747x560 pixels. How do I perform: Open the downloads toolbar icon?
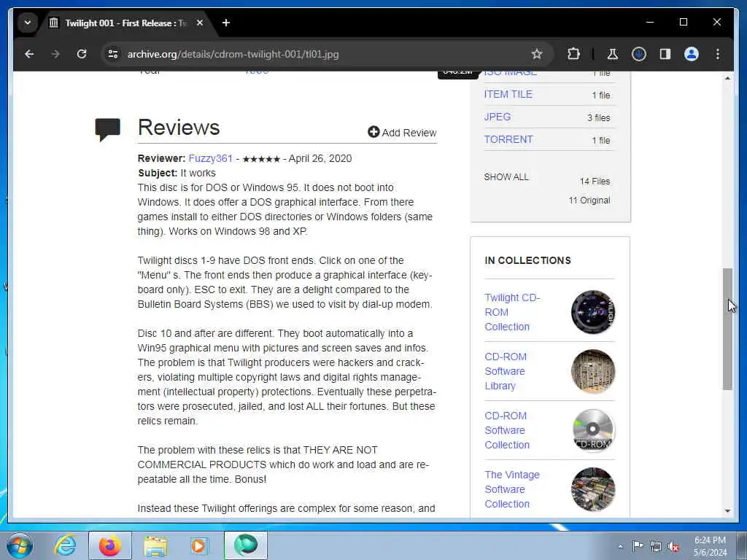[639, 54]
